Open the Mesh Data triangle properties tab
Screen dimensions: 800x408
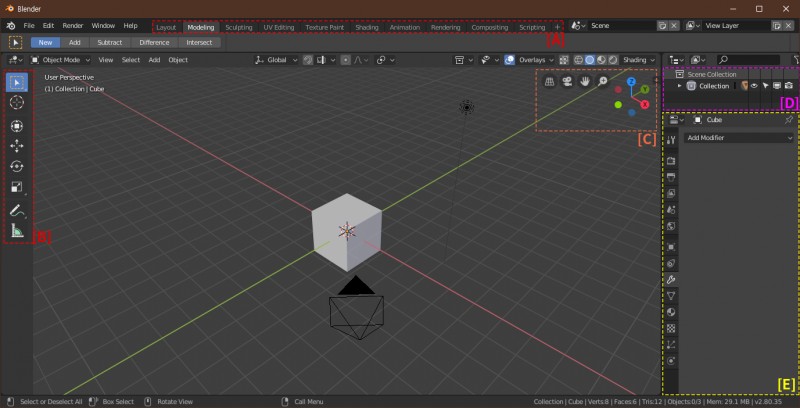tap(671, 296)
